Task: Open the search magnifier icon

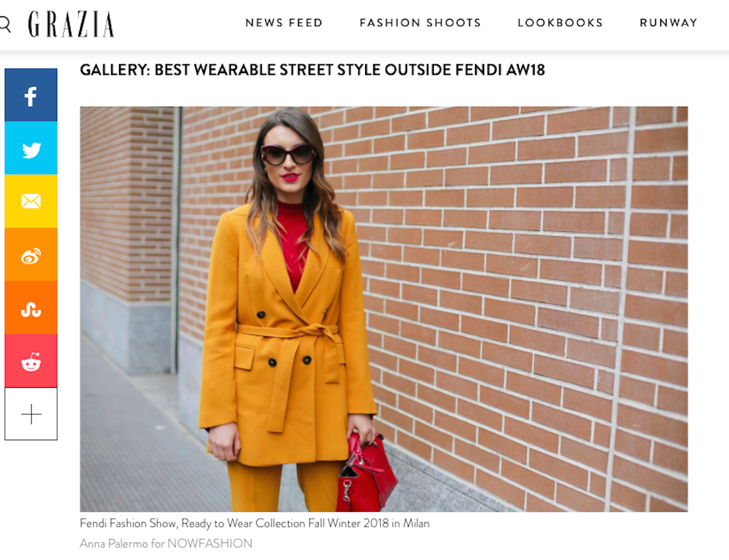Action: click(x=4, y=24)
